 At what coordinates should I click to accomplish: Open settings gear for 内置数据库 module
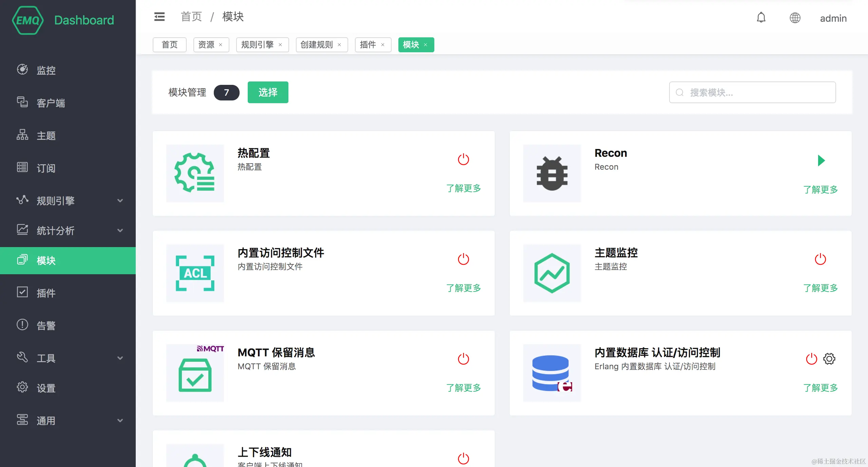click(829, 359)
